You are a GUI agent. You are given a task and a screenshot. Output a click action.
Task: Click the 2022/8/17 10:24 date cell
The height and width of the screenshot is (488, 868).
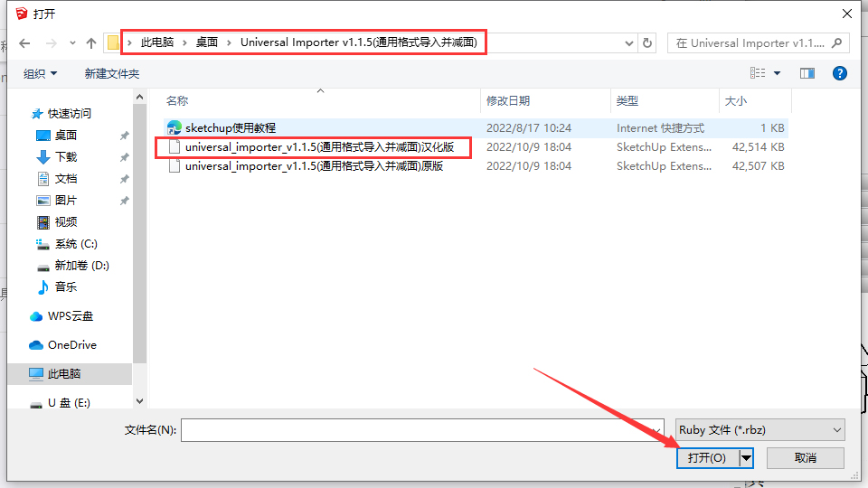point(529,127)
